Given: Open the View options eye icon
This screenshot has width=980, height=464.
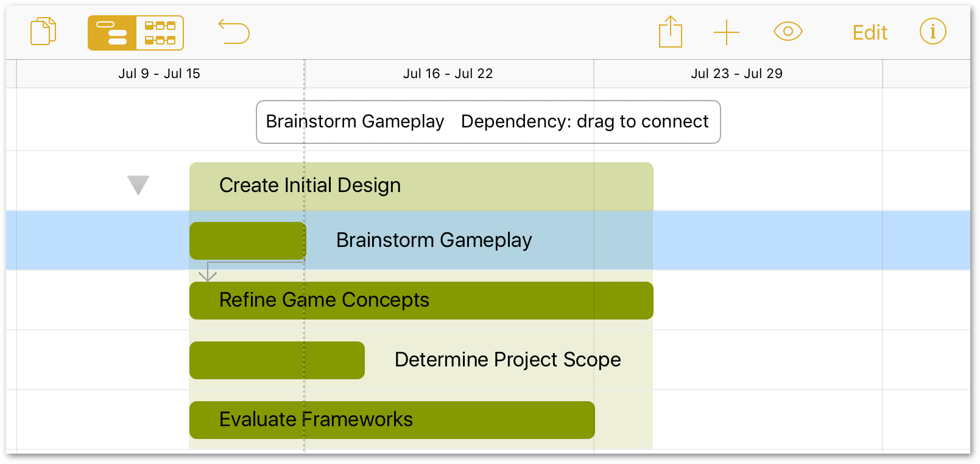Looking at the screenshot, I should pyautogui.click(x=788, y=31).
